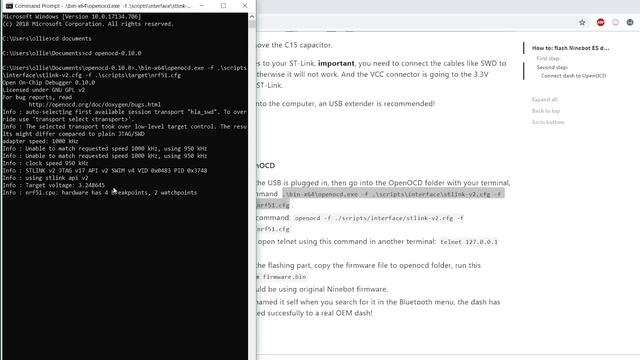Click the Command Prompt scrollbar up arrow
The image size is (640, 360).
252,16
